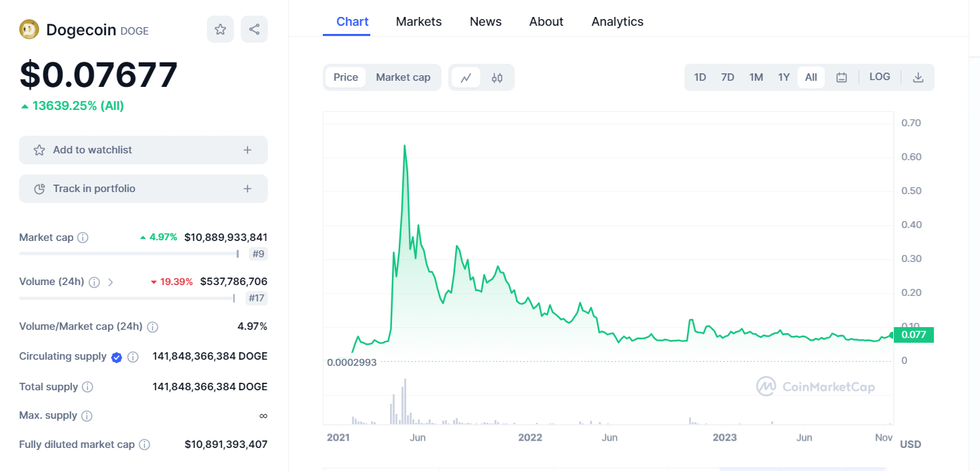Click the star favorite icon beside Dogecoin
This screenshot has height=471, width=980.
[220, 29]
